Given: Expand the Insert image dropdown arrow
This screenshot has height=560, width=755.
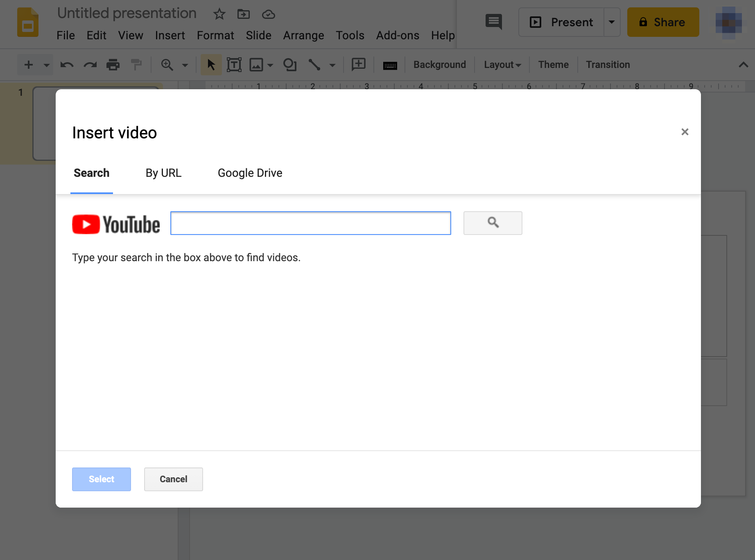Looking at the screenshot, I should point(270,65).
